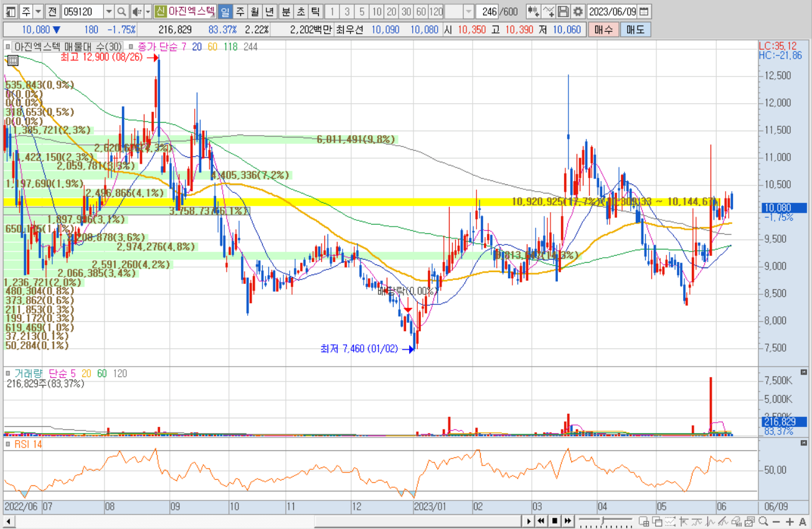Select the 초 second period button
The image size is (812, 529).
click(x=301, y=11)
